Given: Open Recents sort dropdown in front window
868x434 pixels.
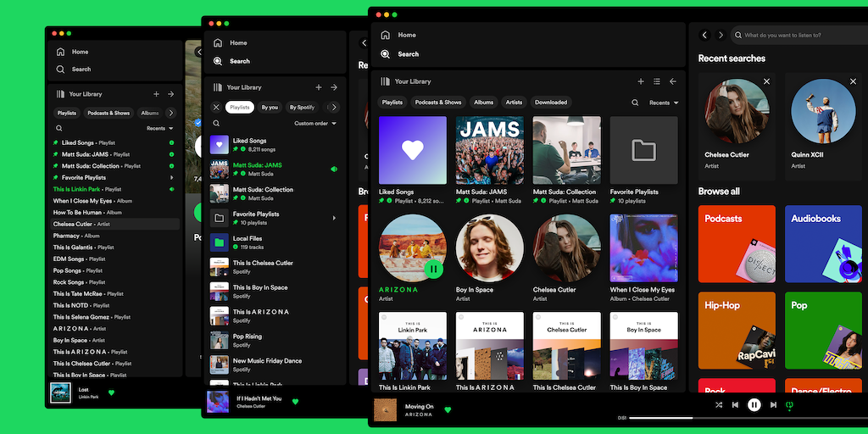Looking at the screenshot, I should coord(664,103).
